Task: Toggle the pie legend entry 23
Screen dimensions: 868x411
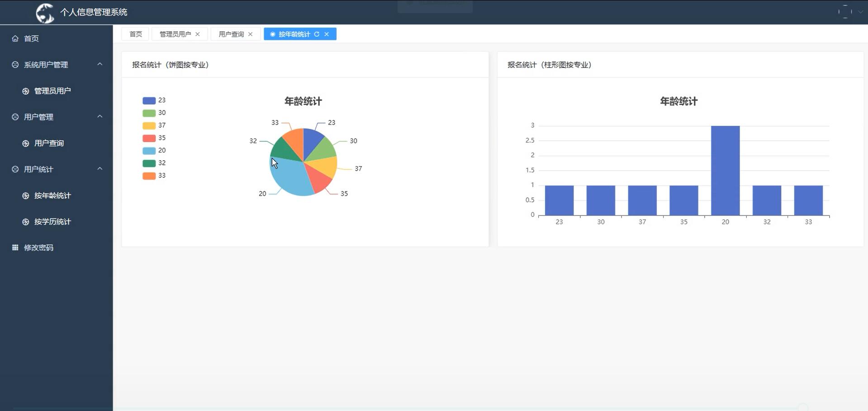Action: point(154,100)
